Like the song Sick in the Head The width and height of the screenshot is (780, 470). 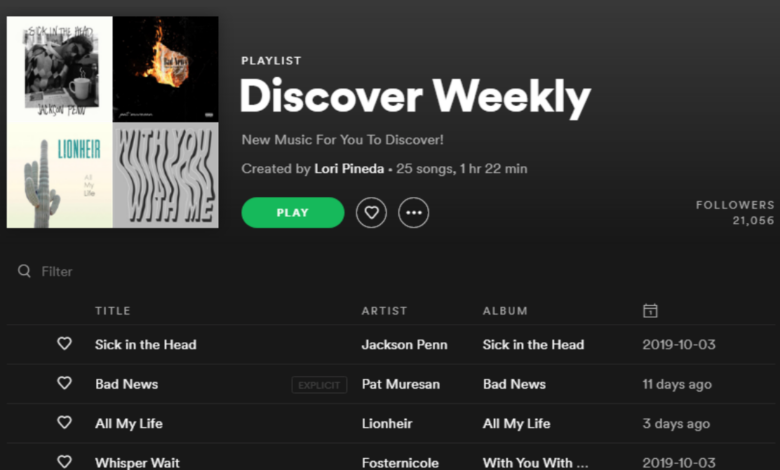click(64, 343)
